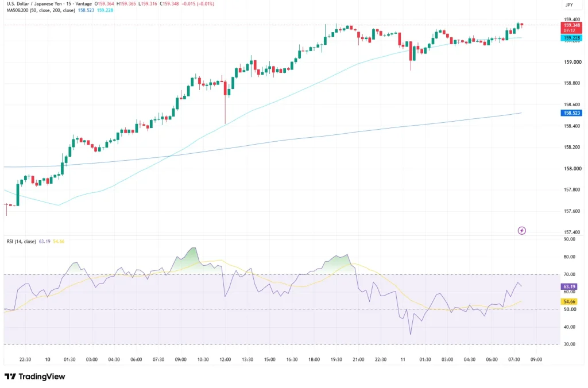Open the TradingView logo link

[x=35, y=377]
